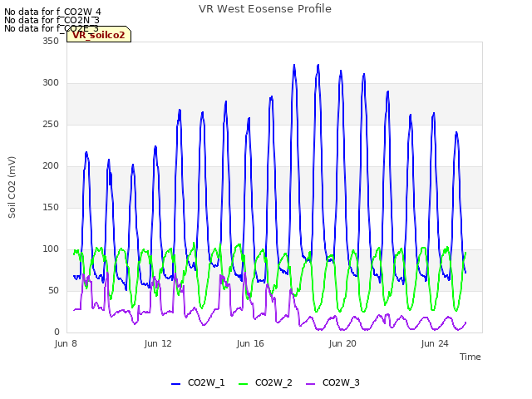Screen dimensions: 532x399
Task: Click the 150 y-axis tick label
Action: coord(51,207)
